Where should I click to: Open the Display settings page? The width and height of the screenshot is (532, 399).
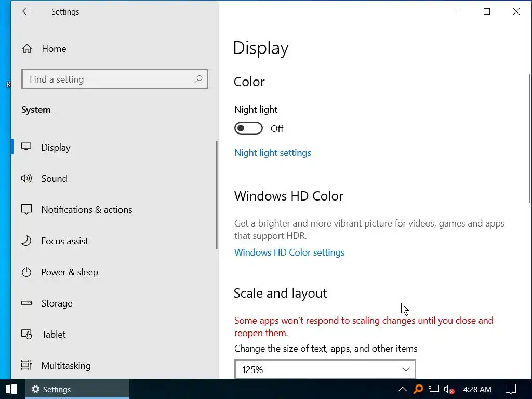click(x=114, y=147)
